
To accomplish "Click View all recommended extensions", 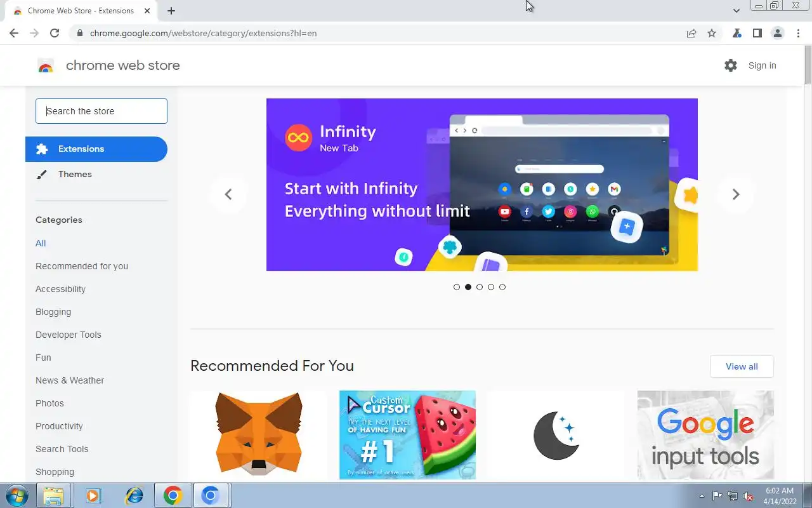I will [x=742, y=366].
